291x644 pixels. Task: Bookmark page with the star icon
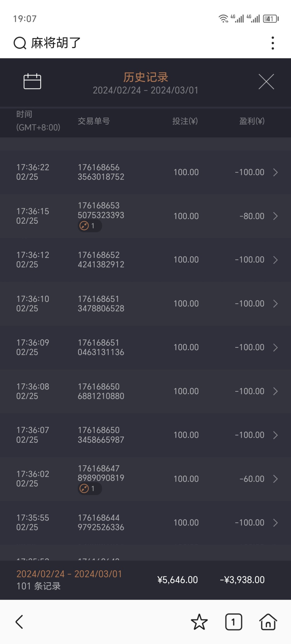pyautogui.click(x=199, y=622)
